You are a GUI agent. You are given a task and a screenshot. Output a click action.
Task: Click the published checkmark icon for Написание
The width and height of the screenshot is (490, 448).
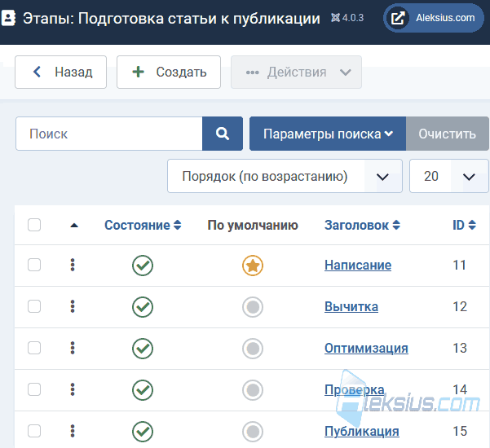pyautogui.click(x=143, y=266)
